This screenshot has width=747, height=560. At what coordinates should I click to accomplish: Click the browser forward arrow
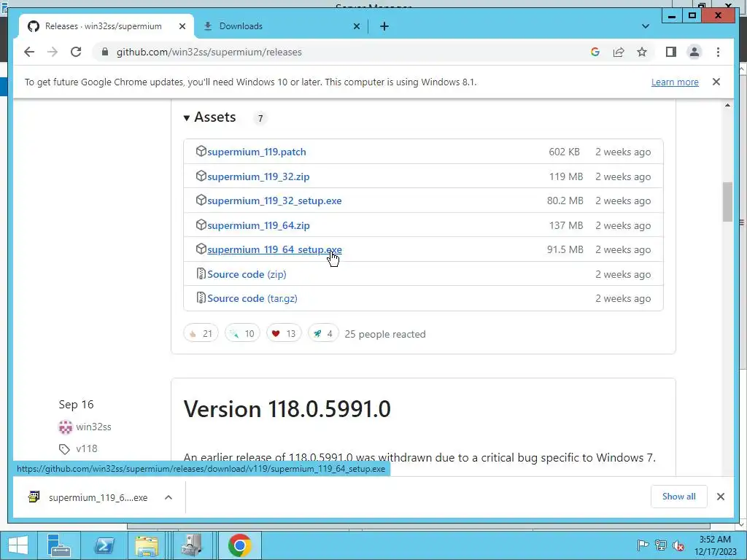tap(53, 52)
